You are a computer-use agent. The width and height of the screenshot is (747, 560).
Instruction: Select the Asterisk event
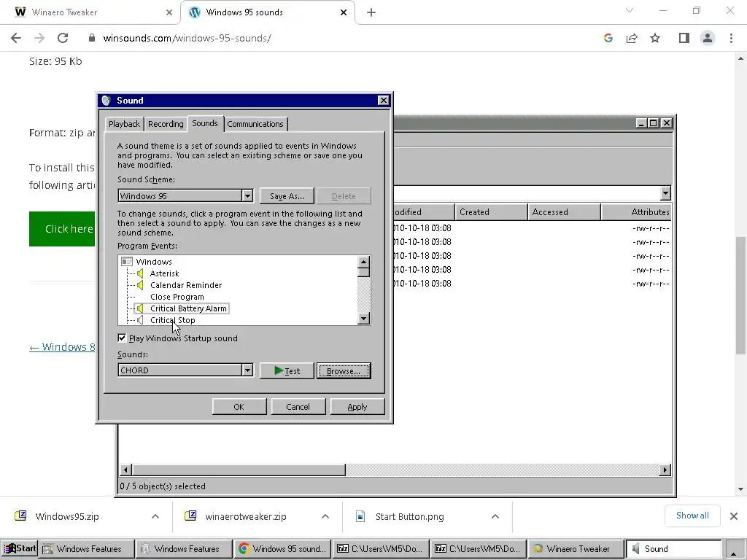point(164,273)
